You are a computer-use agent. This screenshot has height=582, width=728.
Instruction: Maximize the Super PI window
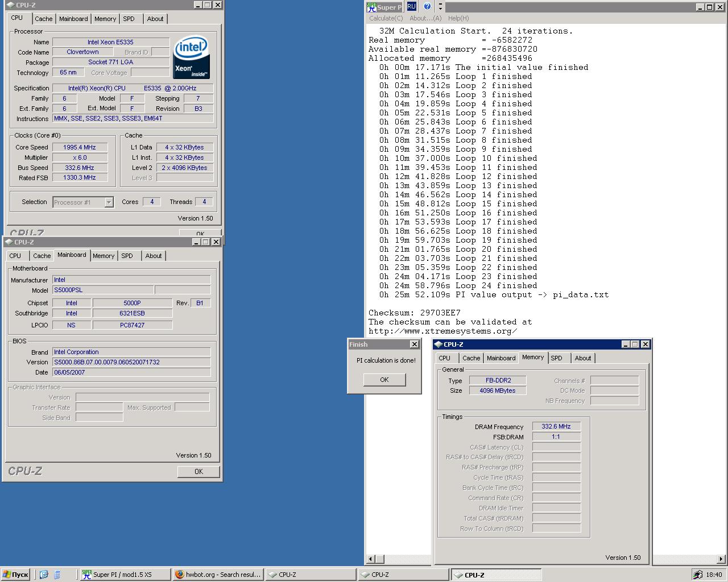tap(709, 7)
